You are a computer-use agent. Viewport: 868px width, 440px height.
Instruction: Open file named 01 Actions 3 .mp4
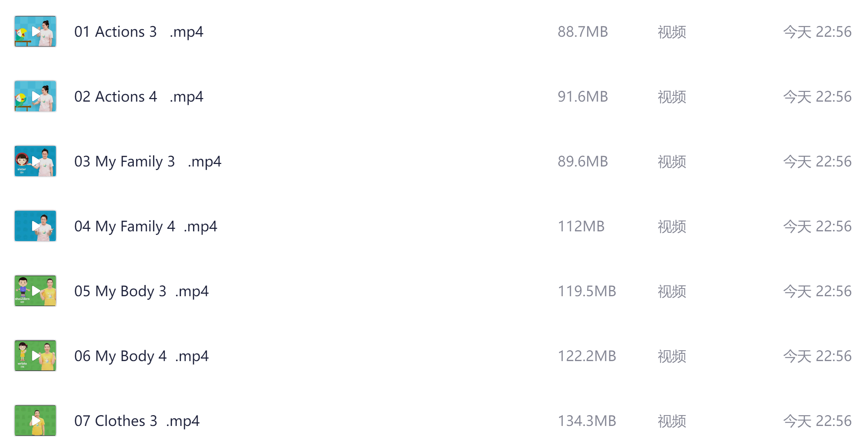coord(139,32)
